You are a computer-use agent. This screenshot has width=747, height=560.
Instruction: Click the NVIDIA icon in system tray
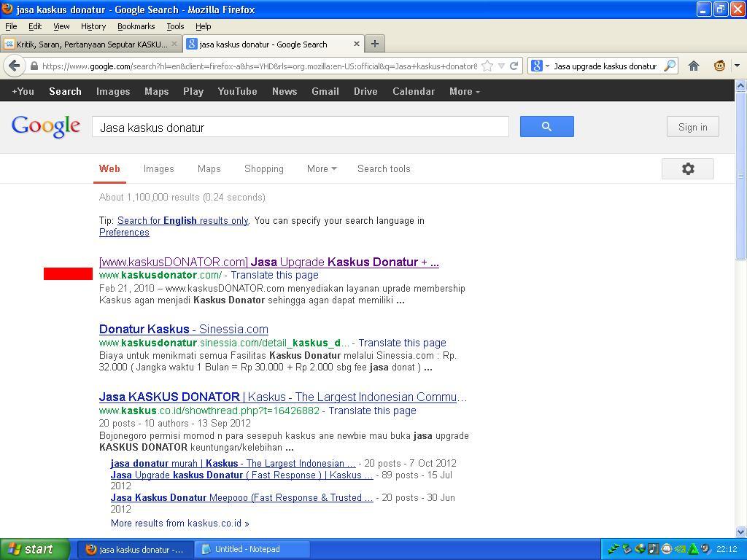(x=680, y=549)
